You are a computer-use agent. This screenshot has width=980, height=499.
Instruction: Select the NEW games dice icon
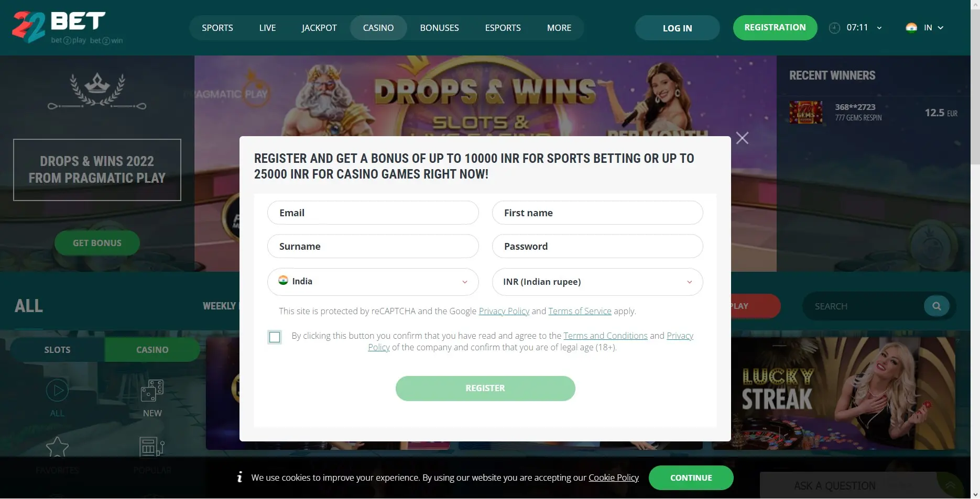coord(152,391)
